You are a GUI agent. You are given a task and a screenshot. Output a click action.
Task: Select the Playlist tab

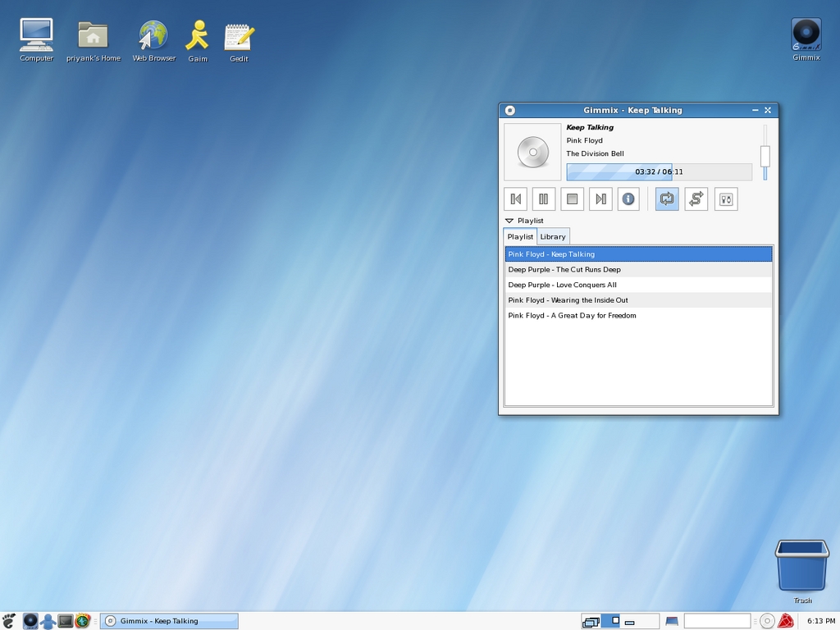[x=520, y=236]
